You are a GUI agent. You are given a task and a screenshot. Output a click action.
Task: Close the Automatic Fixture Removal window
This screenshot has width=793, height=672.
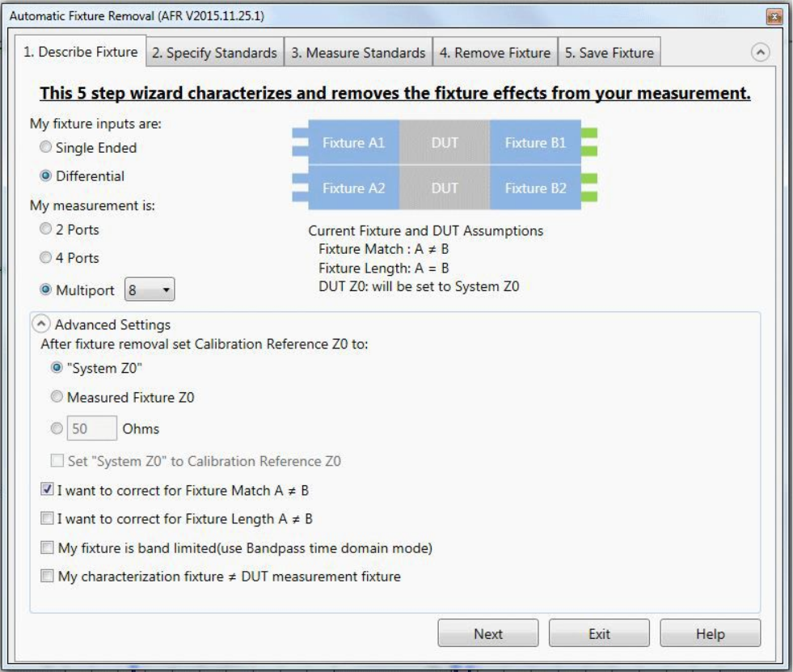(x=774, y=17)
